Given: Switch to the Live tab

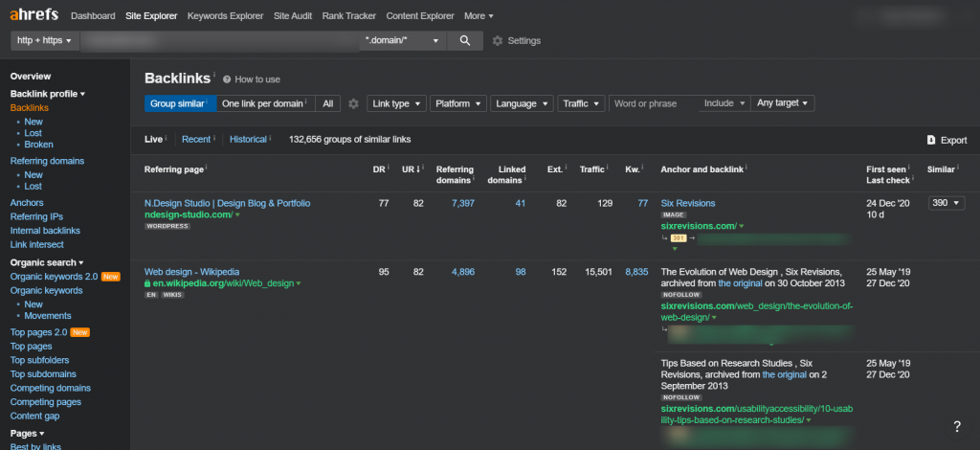Looking at the screenshot, I should 153,140.
